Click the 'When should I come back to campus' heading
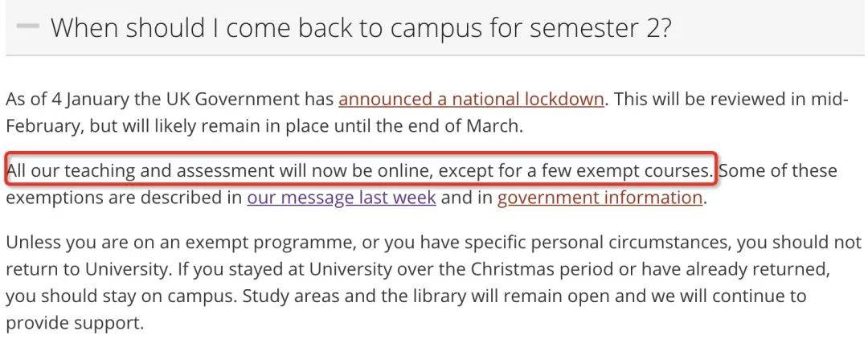 [361, 27]
